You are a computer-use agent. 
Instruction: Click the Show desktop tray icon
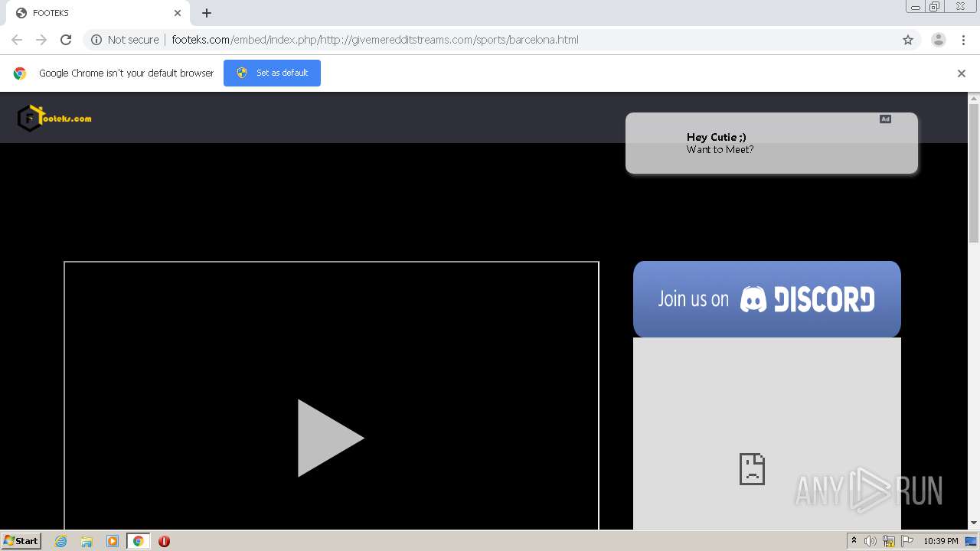click(x=971, y=541)
